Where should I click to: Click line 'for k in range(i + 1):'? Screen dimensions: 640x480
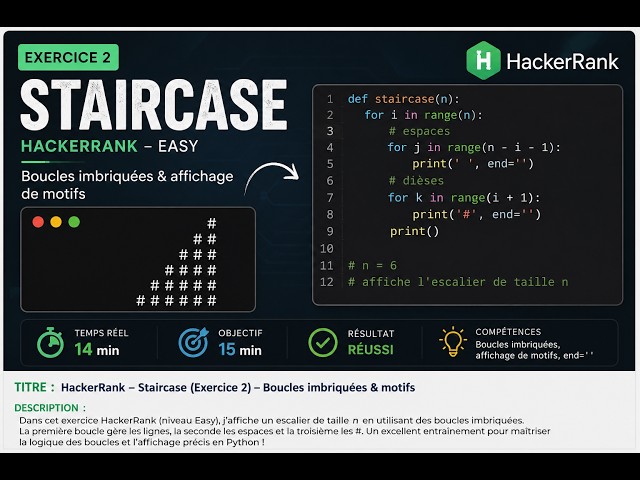(x=464, y=198)
